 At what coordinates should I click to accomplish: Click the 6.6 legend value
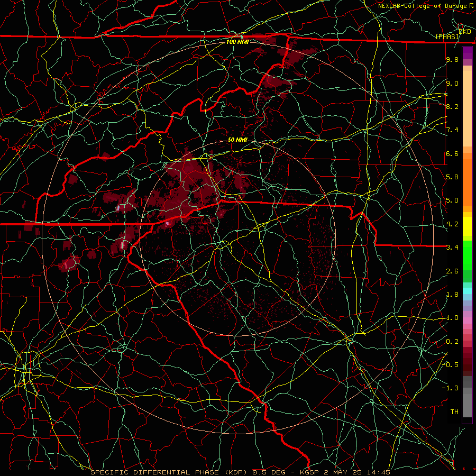pyautogui.click(x=452, y=153)
